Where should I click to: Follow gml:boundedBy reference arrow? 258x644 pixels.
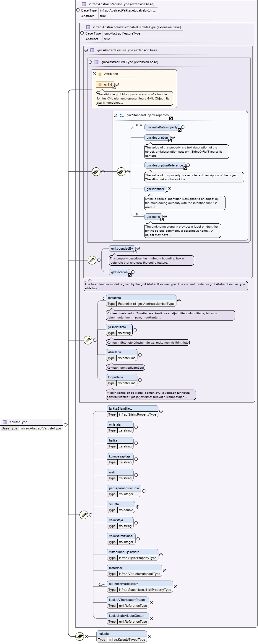[x=135, y=251]
